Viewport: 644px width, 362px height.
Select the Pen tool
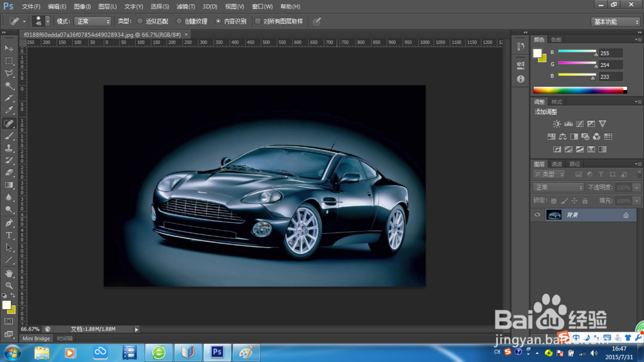pyautogui.click(x=8, y=223)
